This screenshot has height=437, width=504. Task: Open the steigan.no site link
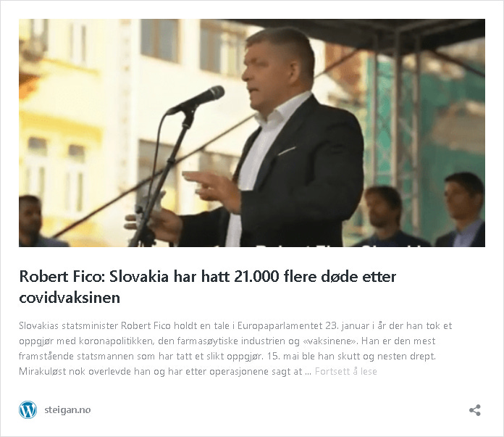tap(67, 409)
